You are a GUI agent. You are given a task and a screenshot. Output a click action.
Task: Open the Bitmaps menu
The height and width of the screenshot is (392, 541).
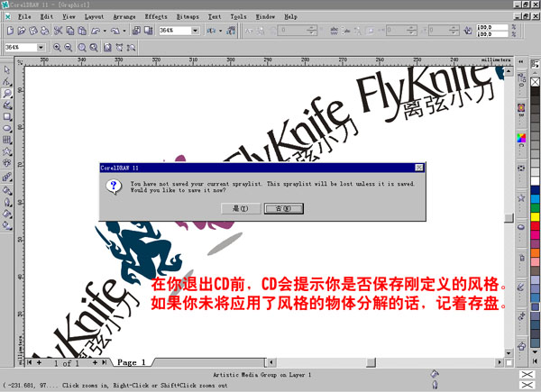coord(188,16)
